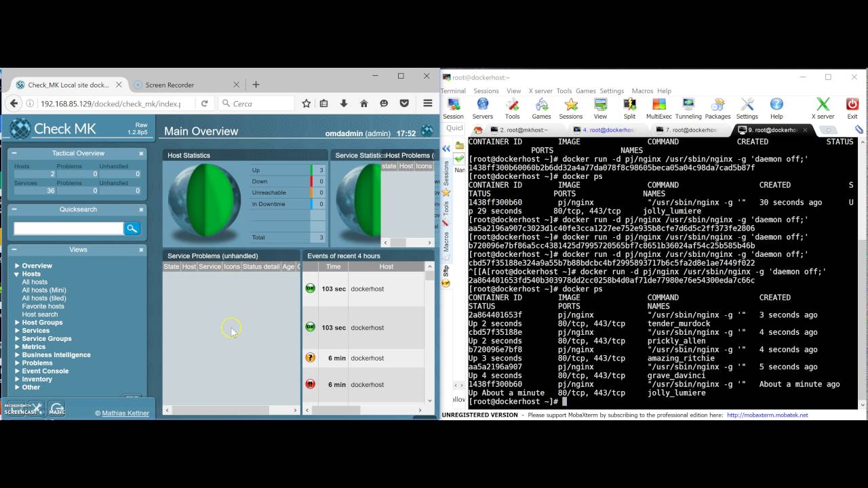Expand the Event Console tree node

17,371
